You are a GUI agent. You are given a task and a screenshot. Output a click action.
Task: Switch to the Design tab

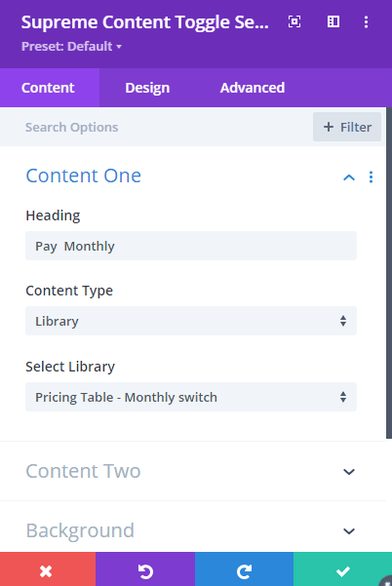147,88
